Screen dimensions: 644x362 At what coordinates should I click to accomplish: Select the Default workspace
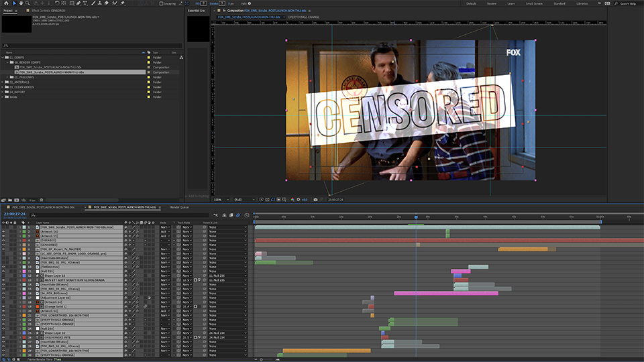(471, 3)
